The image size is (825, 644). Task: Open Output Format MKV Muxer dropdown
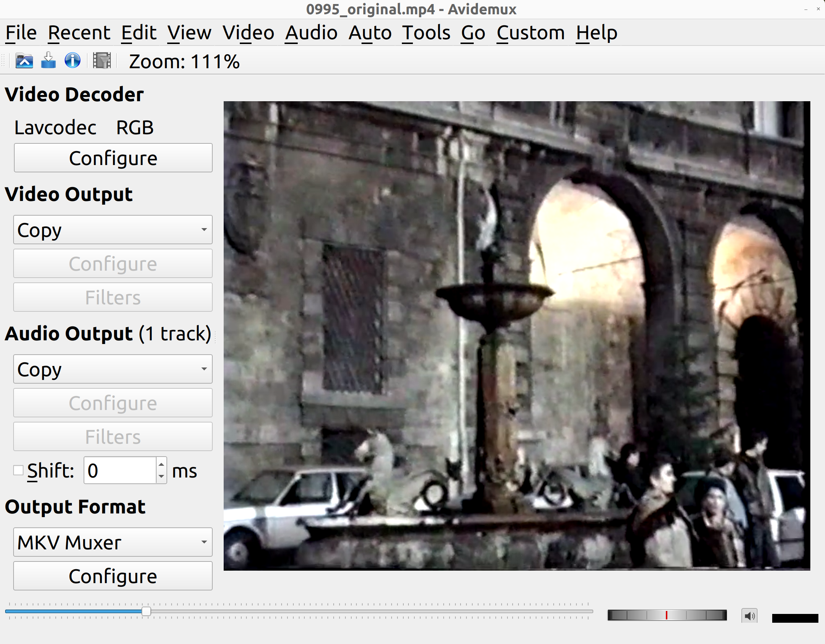[113, 542]
